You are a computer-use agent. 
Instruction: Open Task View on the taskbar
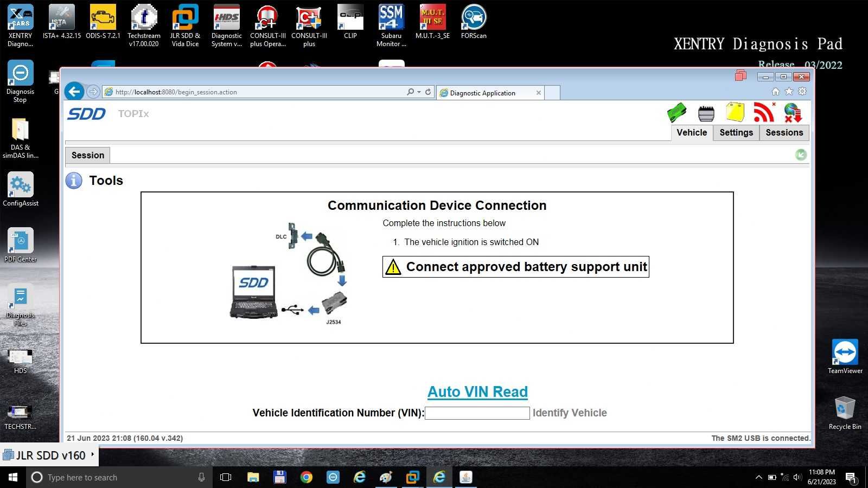[226, 478]
